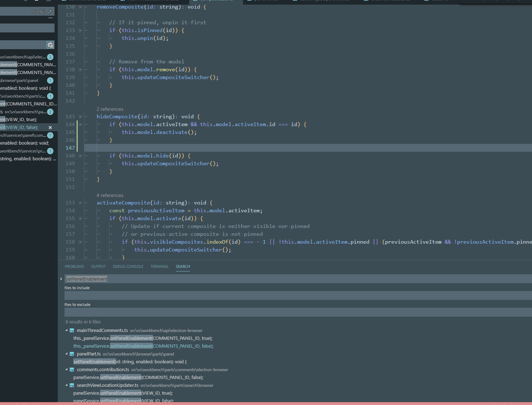
Task: Open comments.contribution.ts result COMMENTS_PANEL_ID, false
Action: (138, 378)
